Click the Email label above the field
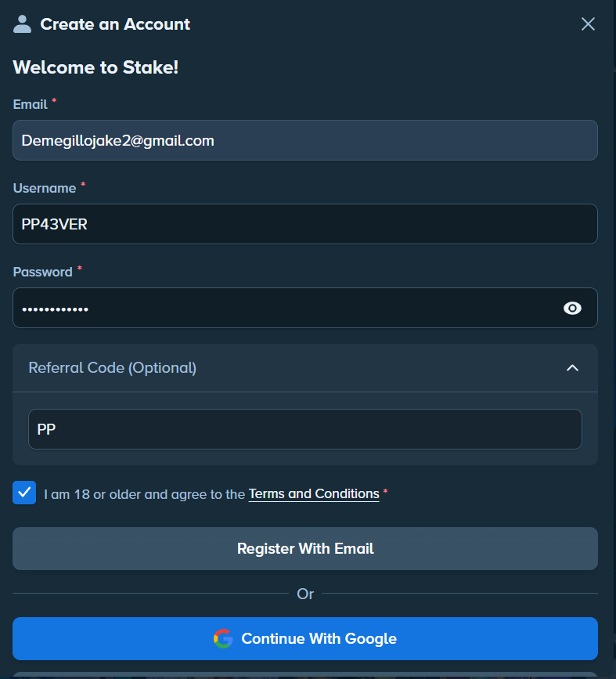 [x=30, y=104]
